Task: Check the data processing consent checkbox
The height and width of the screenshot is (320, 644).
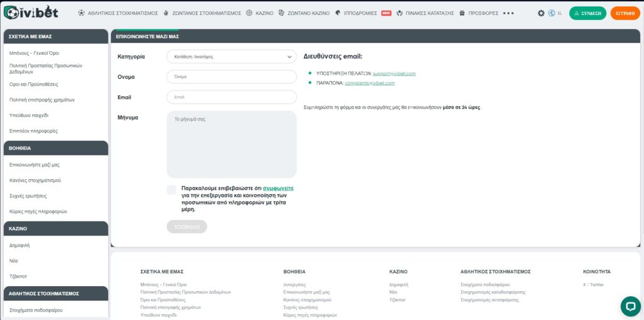Action: point(172,190)
